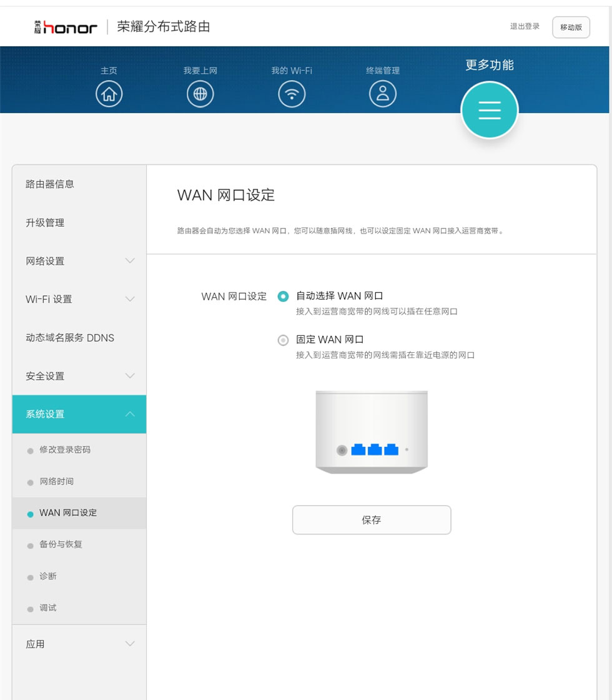Click the Home house icon
The image size is (612, 700).
[109, 94]
